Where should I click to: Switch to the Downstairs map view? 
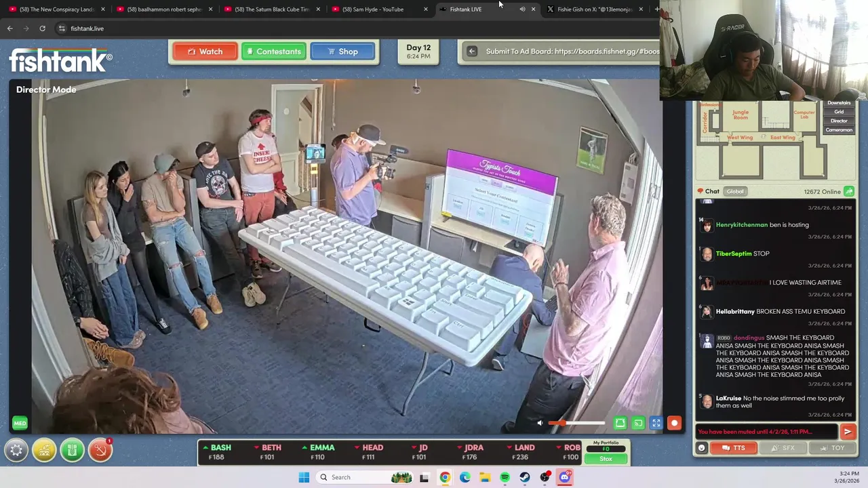[839, 103]
